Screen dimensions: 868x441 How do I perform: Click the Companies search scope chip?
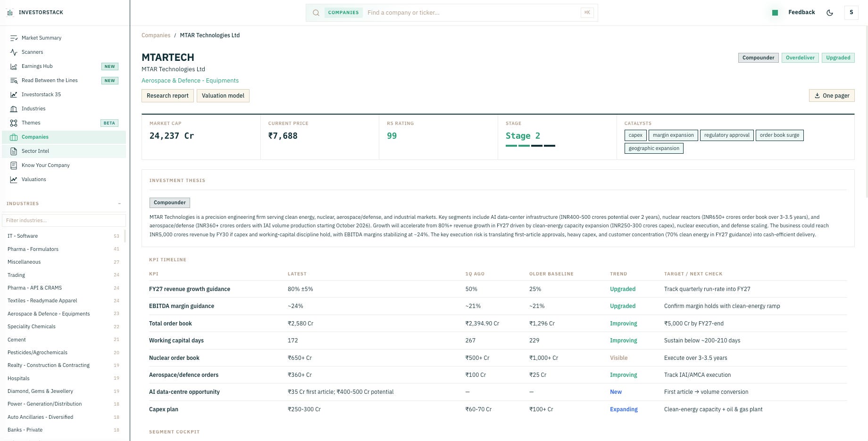coord(343,13)
